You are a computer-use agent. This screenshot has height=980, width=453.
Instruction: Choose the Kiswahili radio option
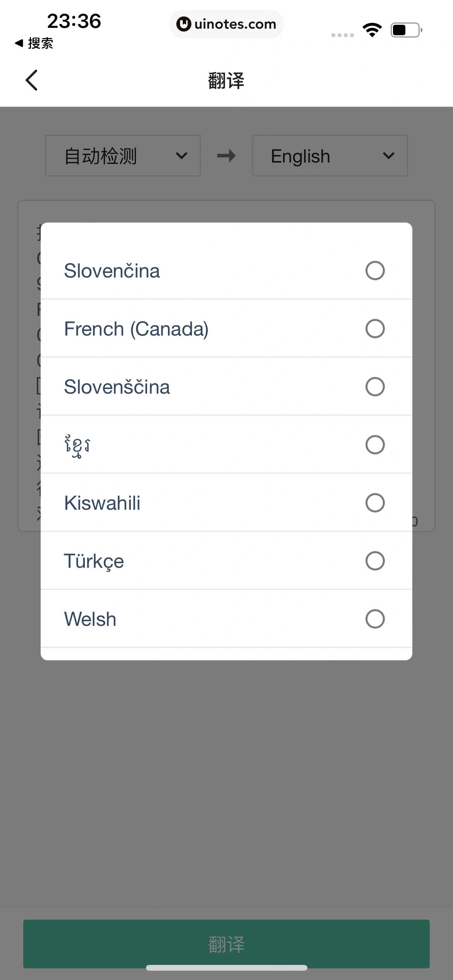coord(375,503)
